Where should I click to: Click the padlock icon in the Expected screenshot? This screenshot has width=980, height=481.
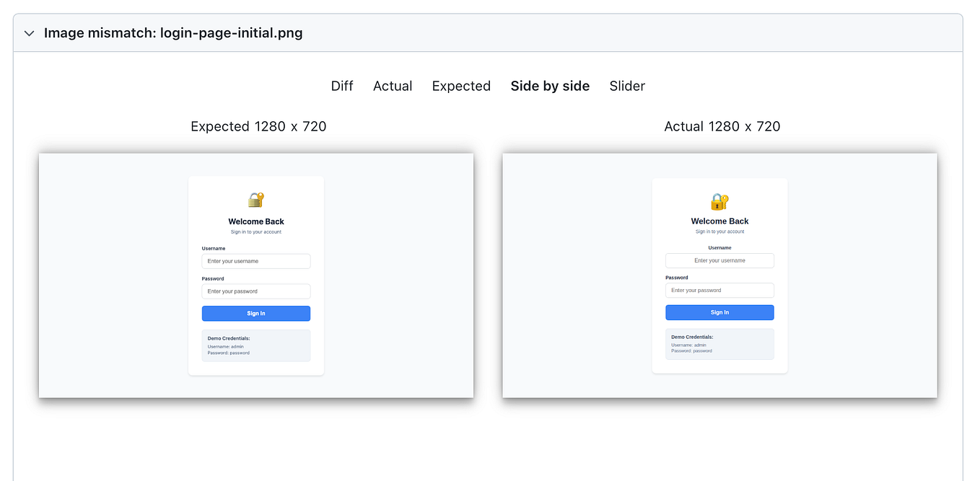pyautogui.click(x=256, y=200)
